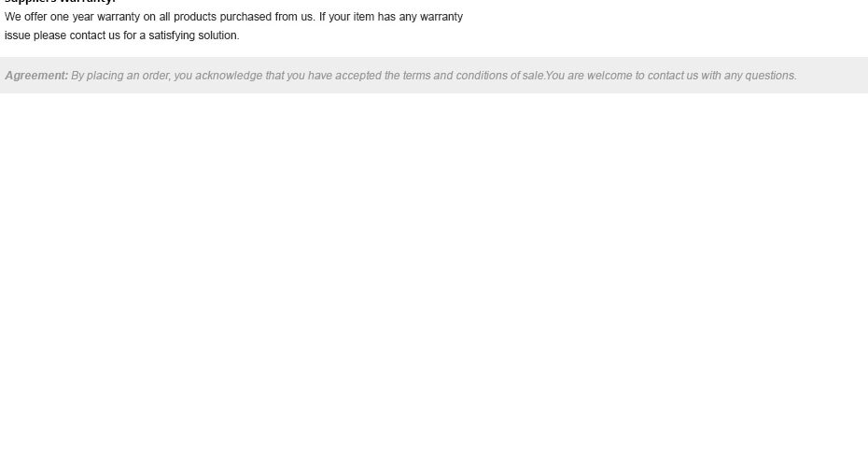Click 'products purchased from us' text
This screenshot has height=466, width=868.
tap(244, 17)
